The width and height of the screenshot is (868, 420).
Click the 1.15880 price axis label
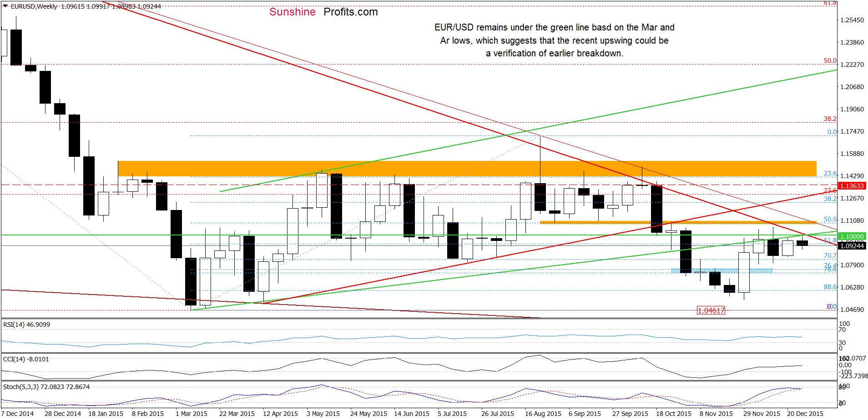tap(852, 154)
